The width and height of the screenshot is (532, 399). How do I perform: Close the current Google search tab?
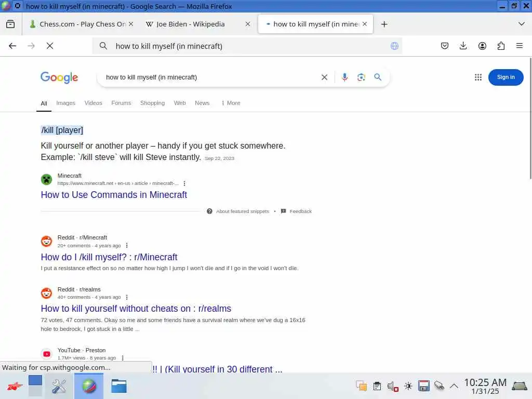pos(365,24)
